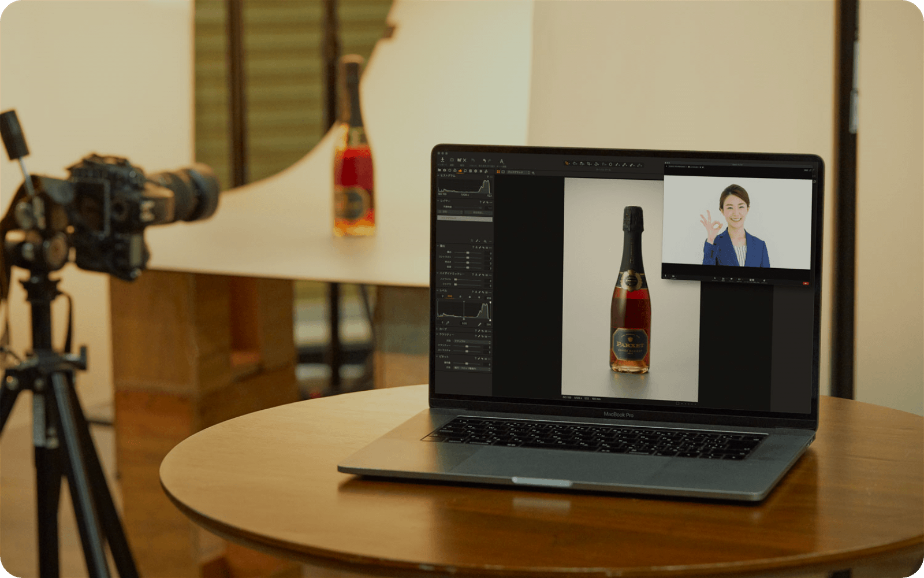The width and height of the screenshot is (924, 578).
Task: Click the Undo arrow icon
Action: (x=484, y=161)
